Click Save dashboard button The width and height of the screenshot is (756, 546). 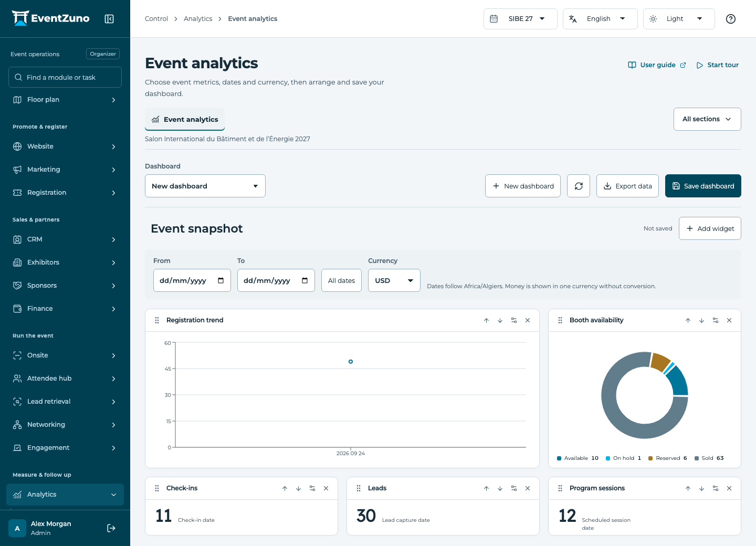pos(703,186)
